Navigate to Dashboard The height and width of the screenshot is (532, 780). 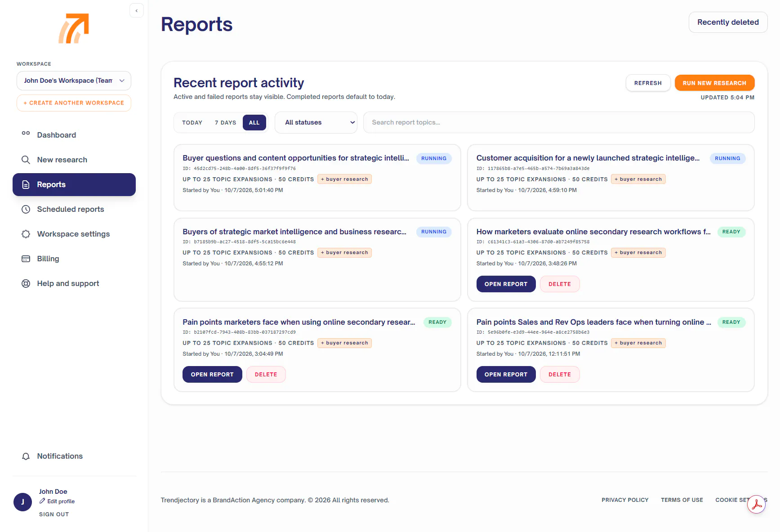74,135
